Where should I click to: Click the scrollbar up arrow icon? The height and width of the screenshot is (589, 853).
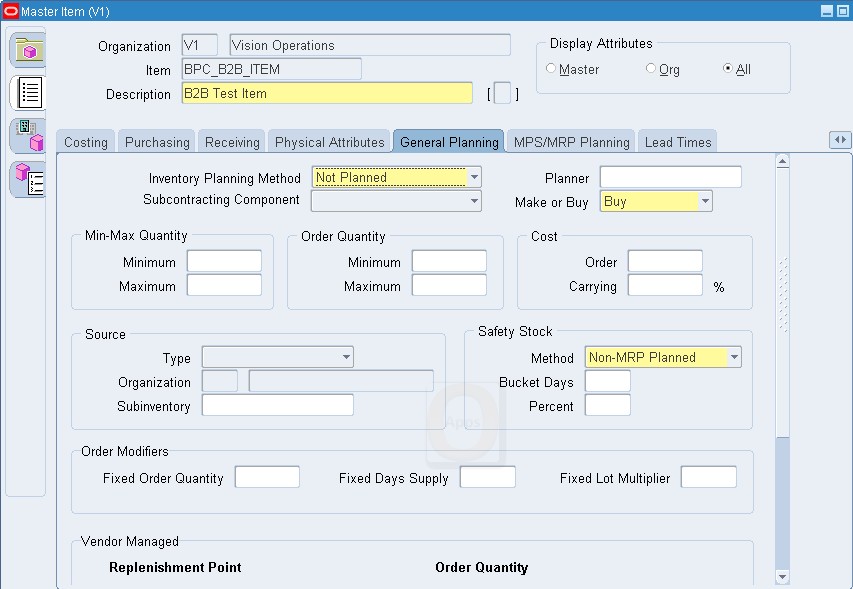tap(781, 159)
